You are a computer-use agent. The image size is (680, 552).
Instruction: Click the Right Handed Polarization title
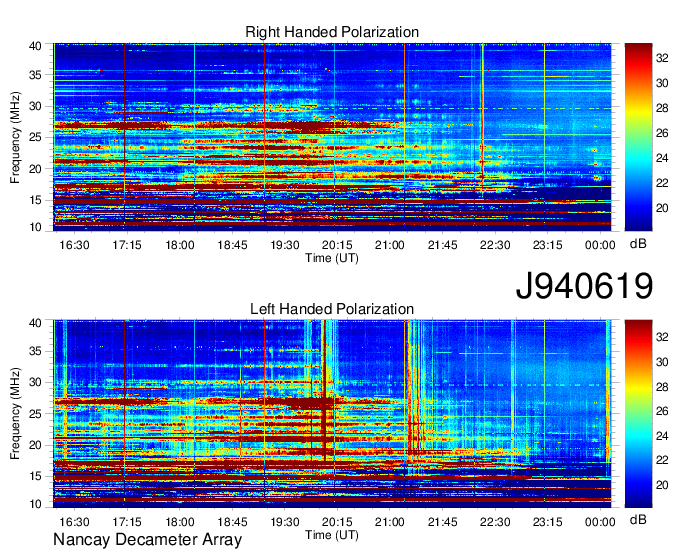(332, 32)
